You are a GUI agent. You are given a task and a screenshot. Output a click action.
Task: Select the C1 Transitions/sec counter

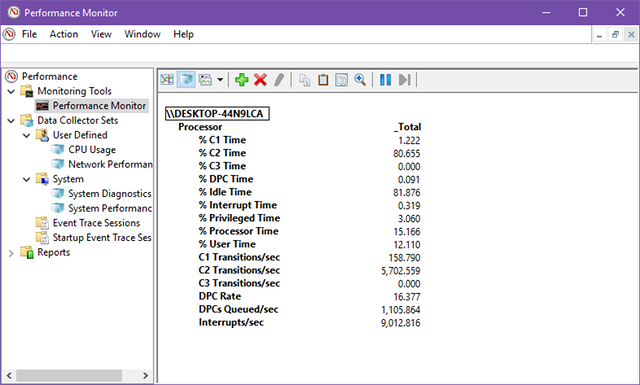click(x=239, y=258)
